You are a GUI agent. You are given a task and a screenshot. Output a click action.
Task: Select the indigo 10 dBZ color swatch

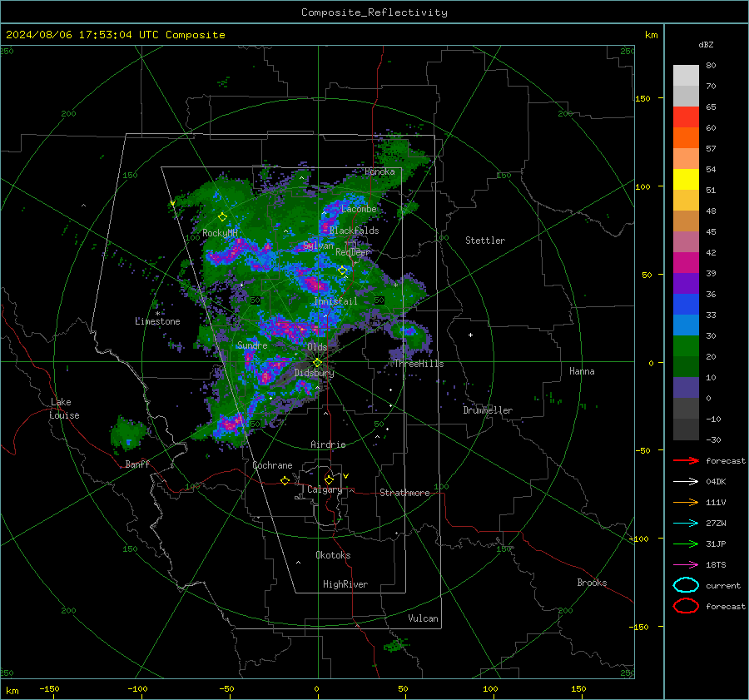[686, 387]
